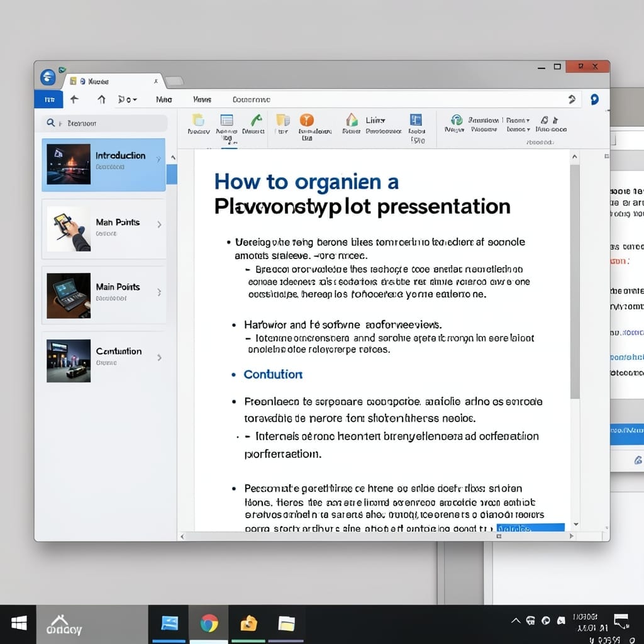Open the lower dropdown in the ribbon's right group
The width and height of the screenshot is (644, 644).
[518, 130]
